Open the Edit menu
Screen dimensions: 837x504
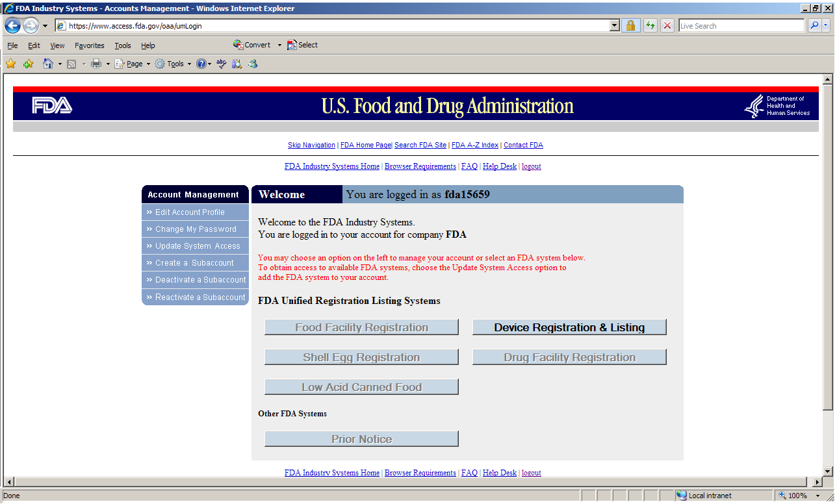[x=34, y=45]
